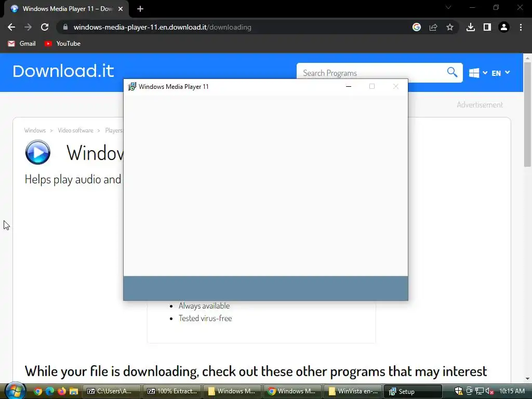
Task: Reload the page with the refresh icon
Action: 45,27
